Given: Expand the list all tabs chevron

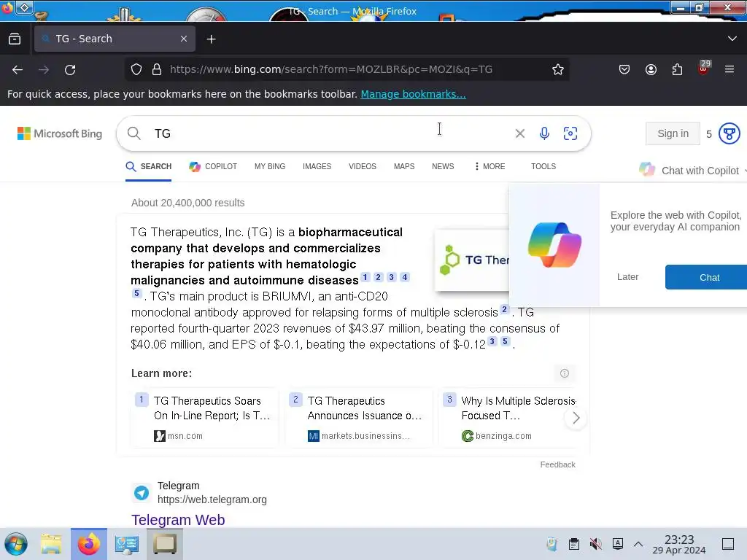Looking at the screenshot, I should [x=732, y=39].
